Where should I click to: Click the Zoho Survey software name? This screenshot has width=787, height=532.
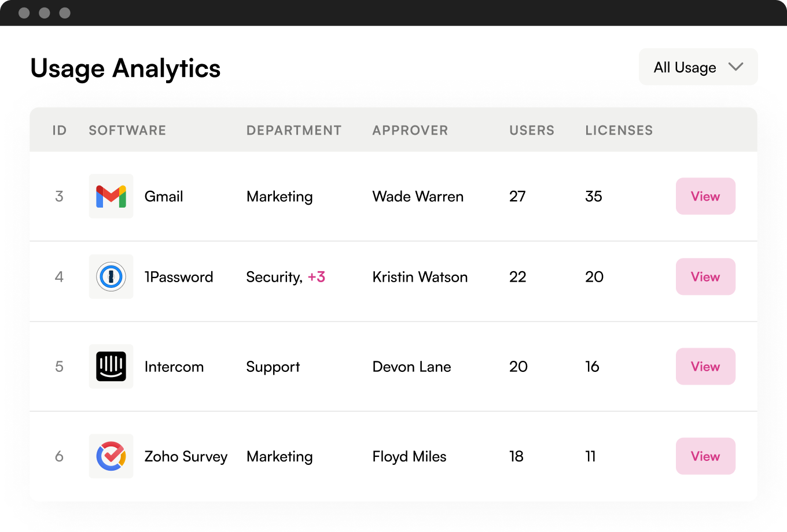tap(186, 456)
